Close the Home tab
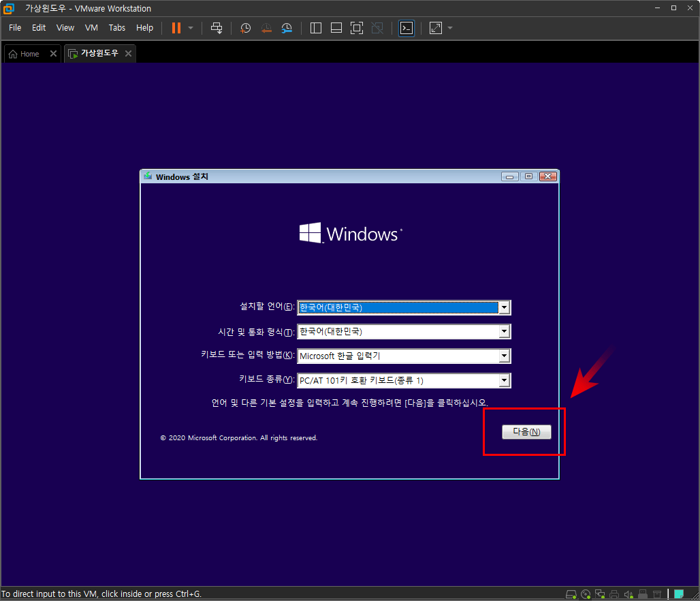 click(x=53, y=54)
